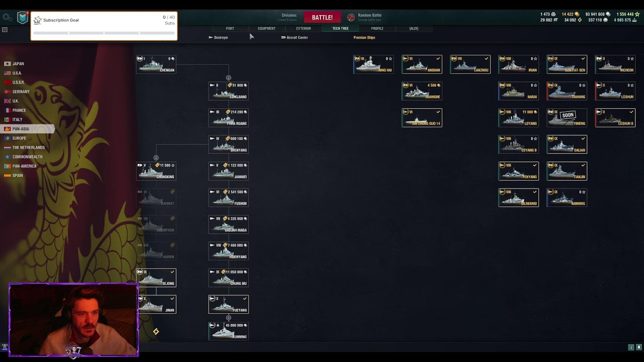The image size is (644, 362).
Task: Select the Kunming superdestroyer card
Action: pos(228,331)
